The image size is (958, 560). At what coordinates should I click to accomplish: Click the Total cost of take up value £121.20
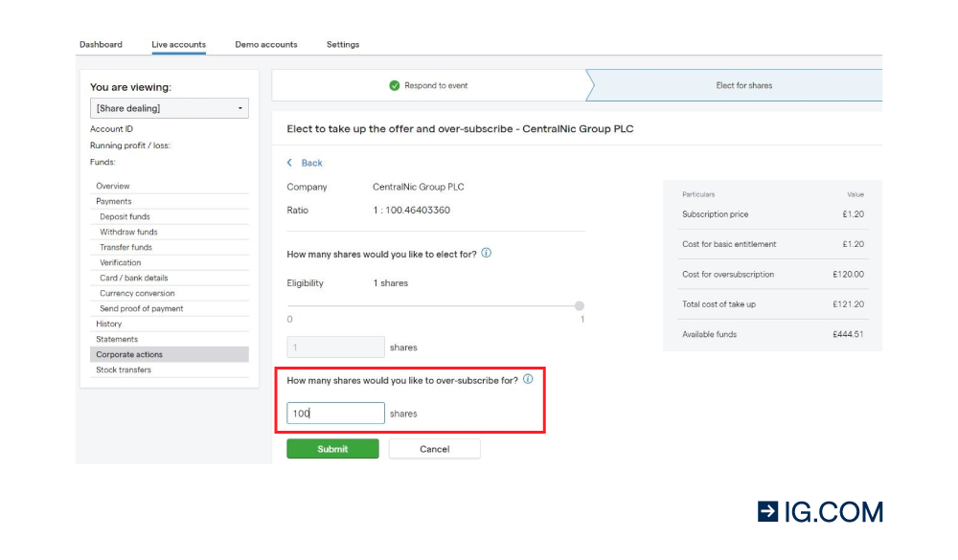click(x=848, y=304)
